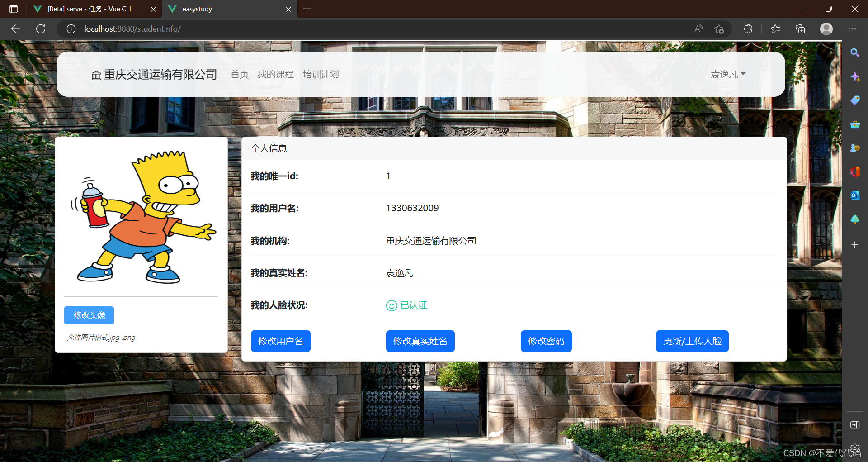The image size is (868, 462).
Task: Click the 修改密码 button
Action: 546,341
